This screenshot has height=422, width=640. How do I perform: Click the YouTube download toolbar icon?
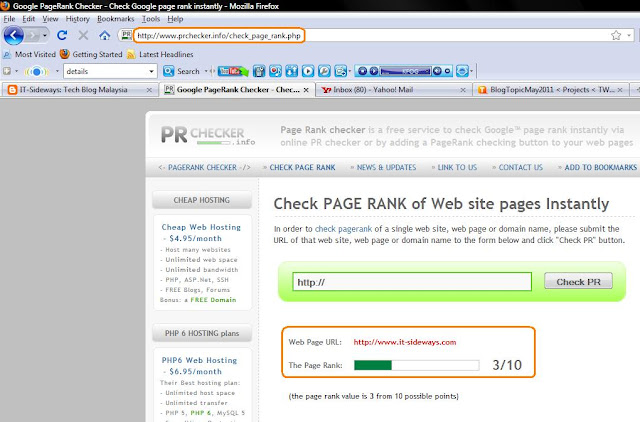tap(233, 71)
